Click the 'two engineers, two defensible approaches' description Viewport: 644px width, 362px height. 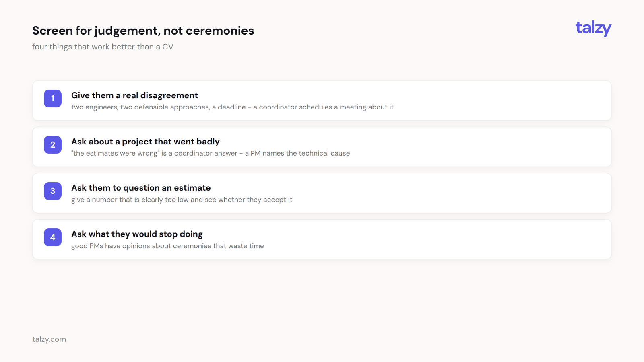pyautogui.click(x=232, y=107)
